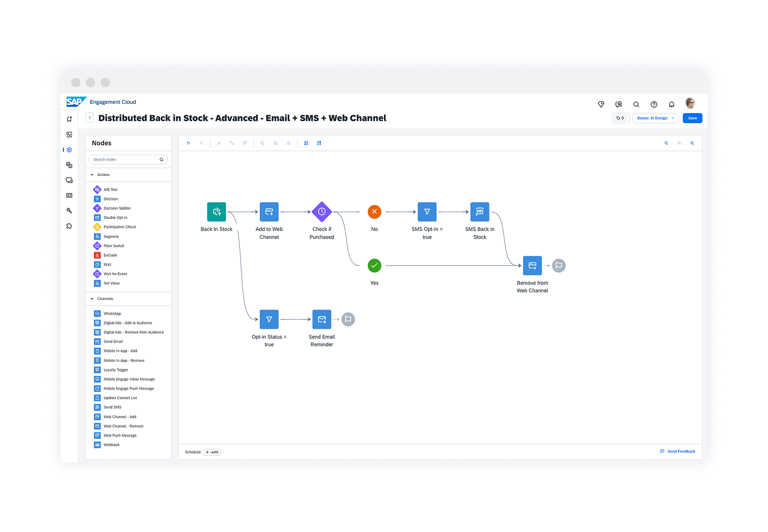Click the search magnifier in top bar
This screenshot has height=532, width=768.
(x=636, y=104)
